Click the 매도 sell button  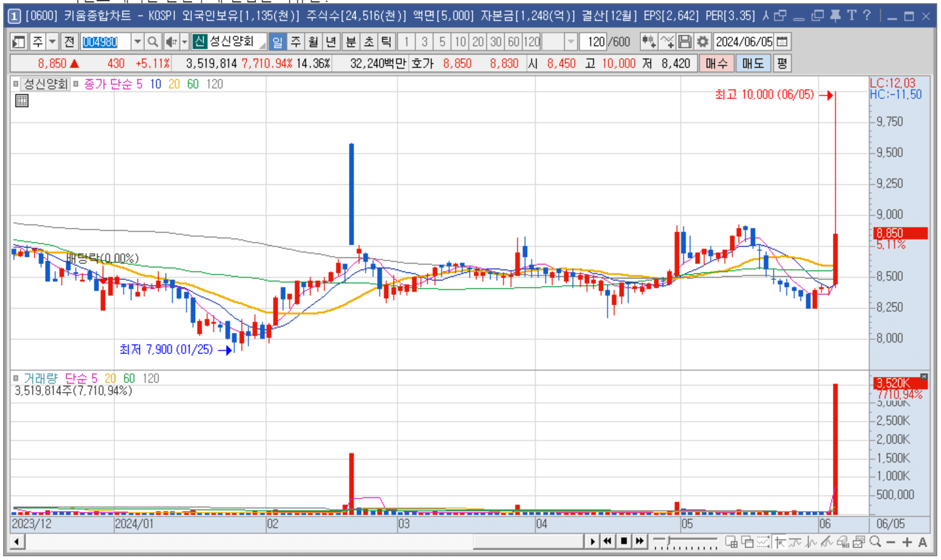(x=753, y=64)
